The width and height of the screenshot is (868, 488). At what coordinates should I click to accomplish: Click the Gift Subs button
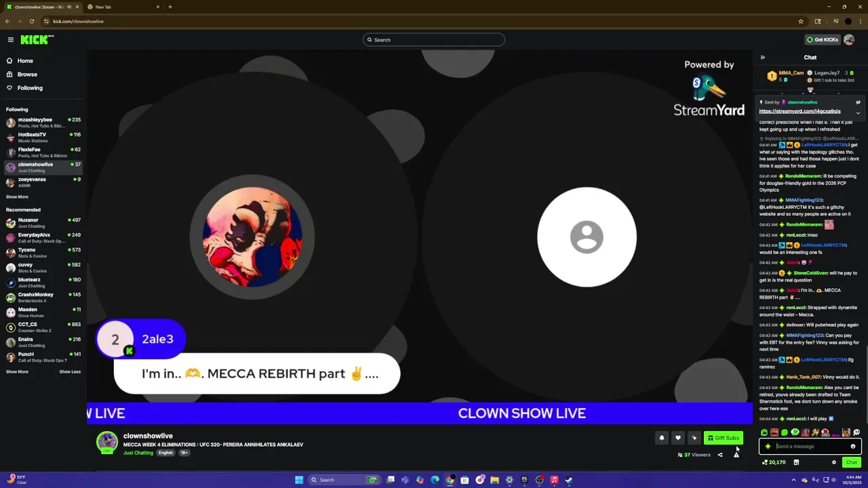click(x=724, y=438)
